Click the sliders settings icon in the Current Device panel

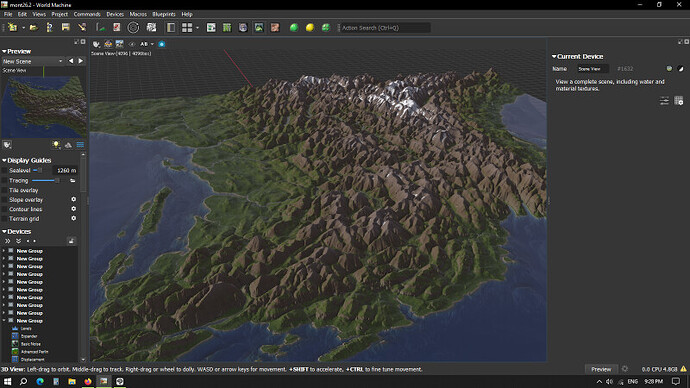tap(664, 101)
